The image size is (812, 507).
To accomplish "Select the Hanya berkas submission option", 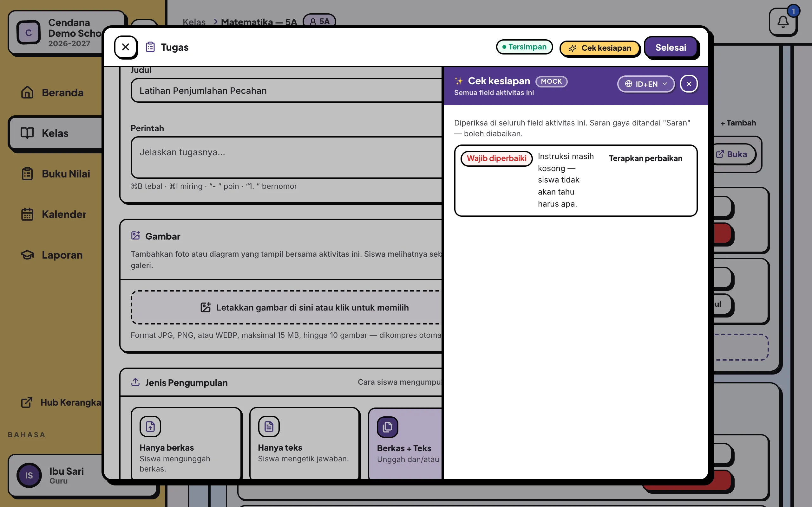I will point(186,443).
